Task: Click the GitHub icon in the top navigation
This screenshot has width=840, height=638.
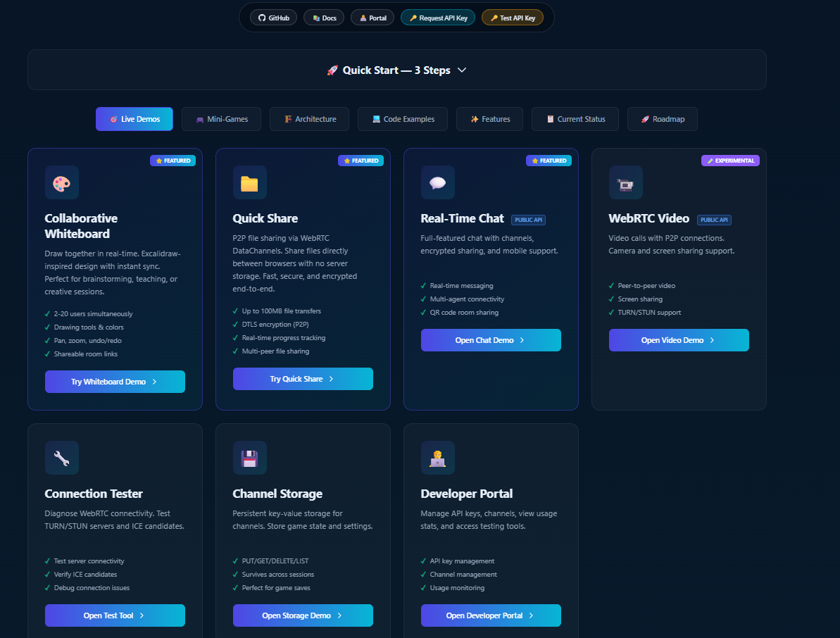Action: (261, 17)
